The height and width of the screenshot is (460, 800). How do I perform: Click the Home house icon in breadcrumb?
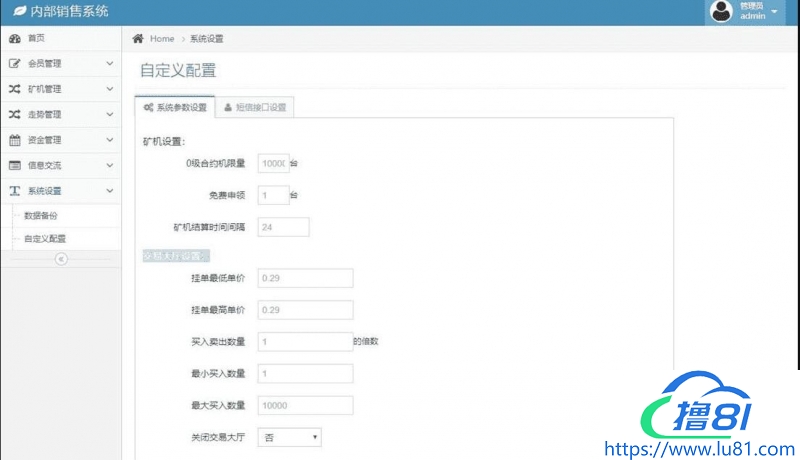(x=138, y=38)
